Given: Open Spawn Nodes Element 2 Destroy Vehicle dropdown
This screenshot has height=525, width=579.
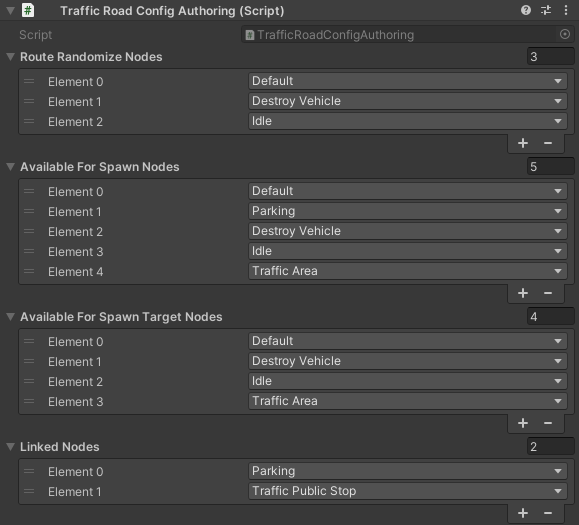Looking at the screenshot, I should tap(408, 231).
